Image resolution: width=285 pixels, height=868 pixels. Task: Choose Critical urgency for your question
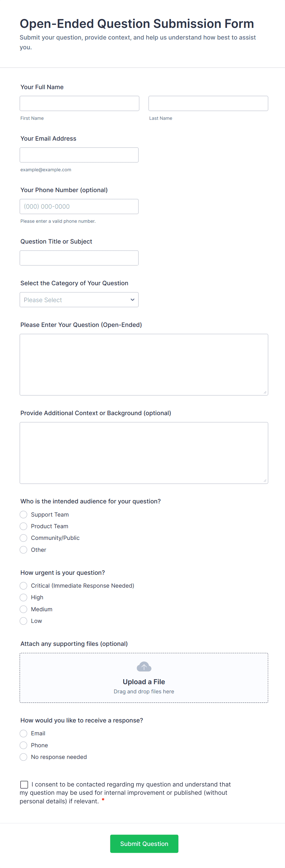tap(23, 586)
